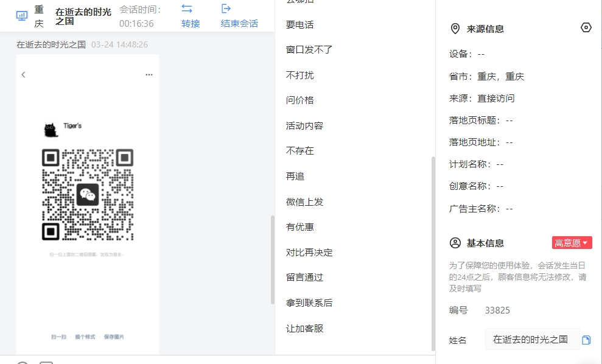
Task: Choose the 微信上发 quick reply
Action: click(x=305, y=202)
